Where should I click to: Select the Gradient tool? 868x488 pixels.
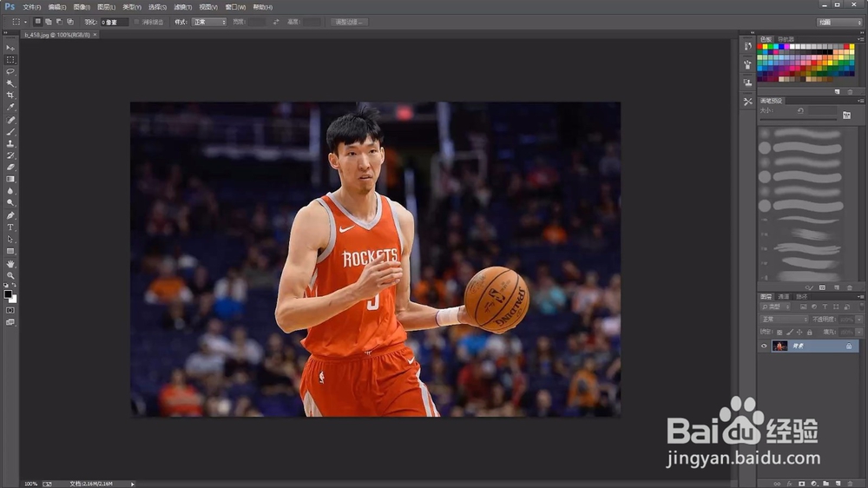10,180
